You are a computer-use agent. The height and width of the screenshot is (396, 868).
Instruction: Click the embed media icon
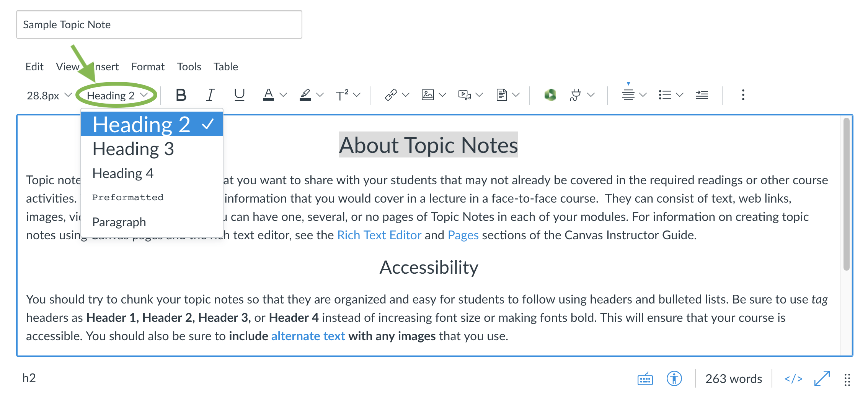tap(465, 95)
